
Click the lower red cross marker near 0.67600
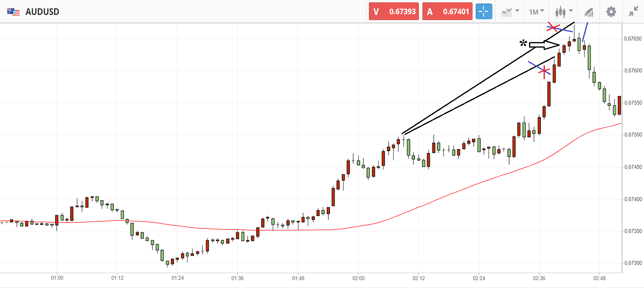coord(544,72)
